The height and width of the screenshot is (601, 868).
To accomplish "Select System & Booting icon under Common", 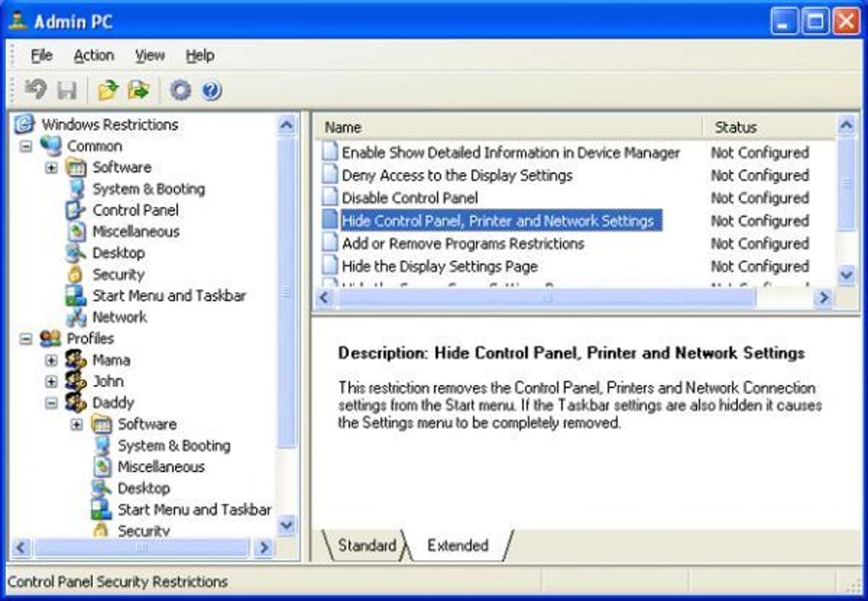I will pyautogui.click(x=77, y=189).
